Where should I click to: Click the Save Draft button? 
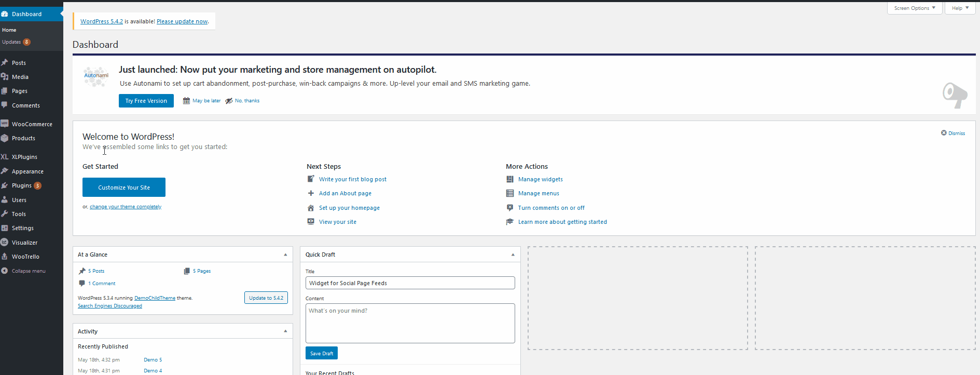pos(322,353)
